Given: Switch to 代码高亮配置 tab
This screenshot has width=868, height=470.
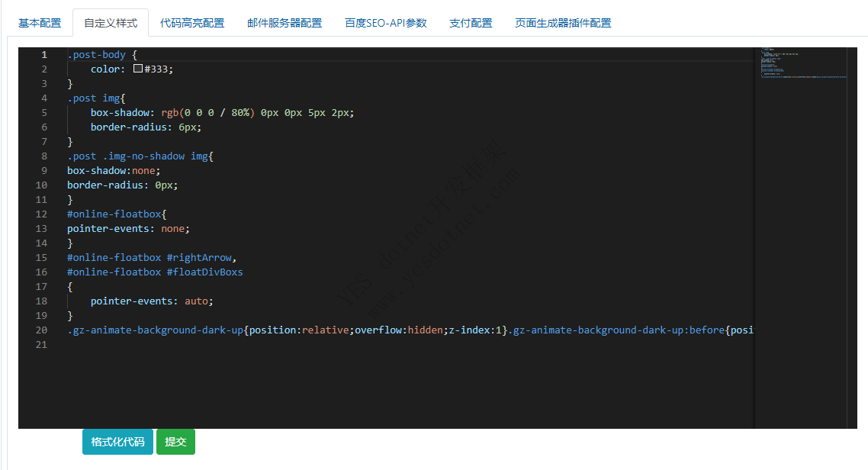Looking at the screenshot, I should point(192,23).
